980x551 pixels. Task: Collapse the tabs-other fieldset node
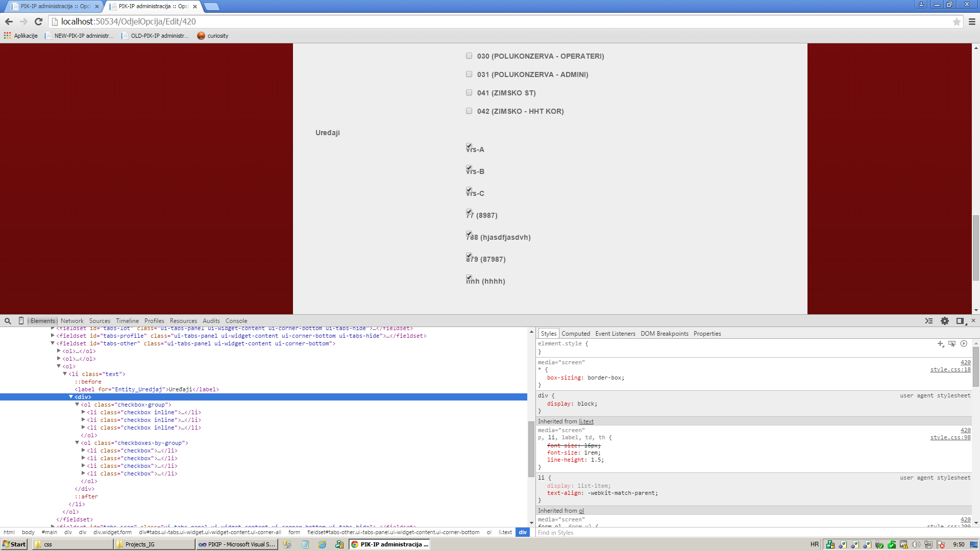click(53, 343)
